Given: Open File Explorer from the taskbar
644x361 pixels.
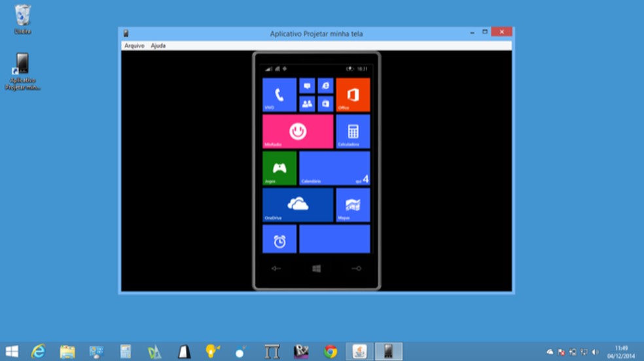Looking at the screenshot, I should (67, 352).
